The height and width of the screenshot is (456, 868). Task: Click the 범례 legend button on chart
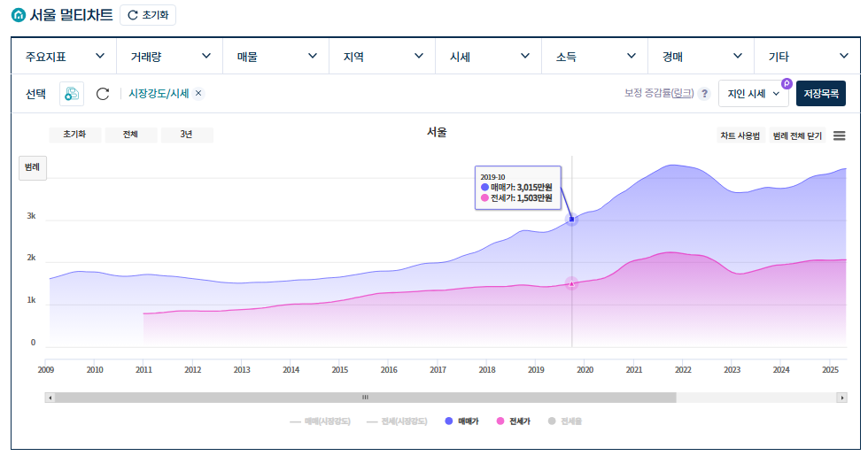[x=33, y=167]
